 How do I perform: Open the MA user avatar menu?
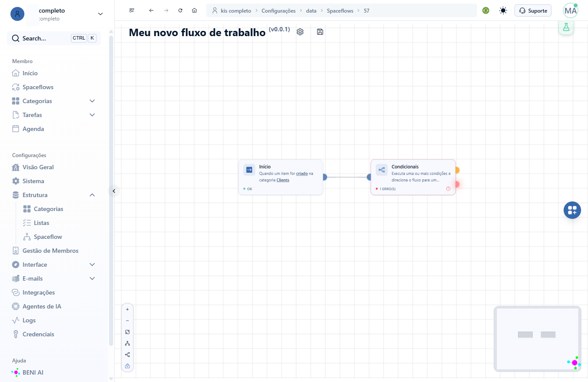click(571, 10)
